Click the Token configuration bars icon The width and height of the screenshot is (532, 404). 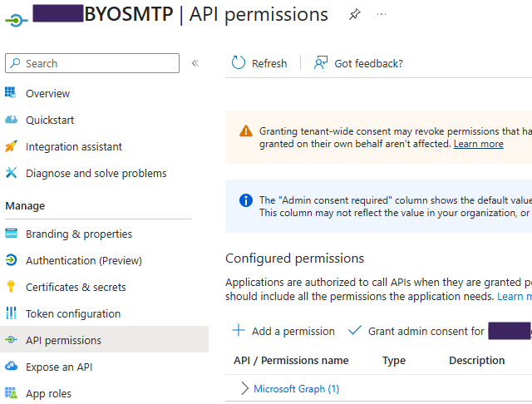pyautogui.click(x=11, y=313)
